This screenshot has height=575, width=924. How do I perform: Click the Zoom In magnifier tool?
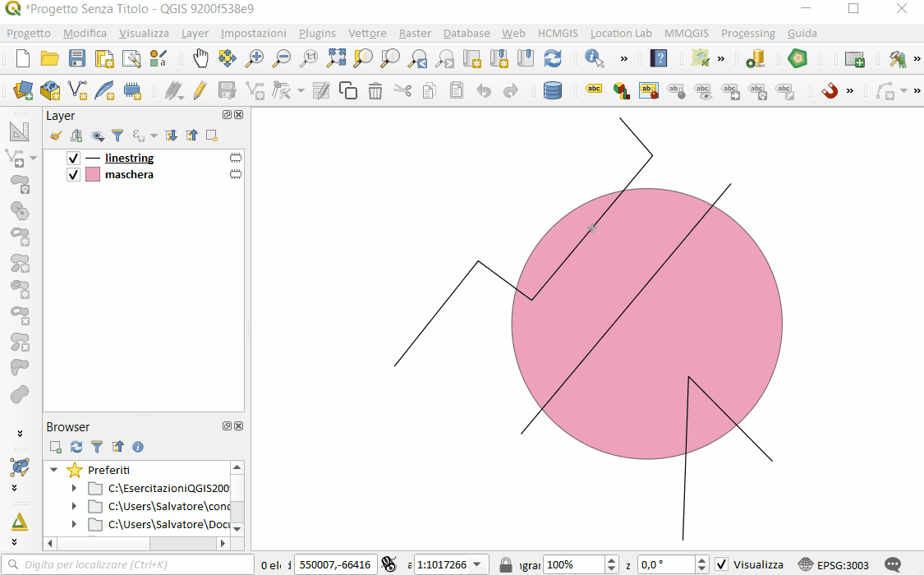255,58
